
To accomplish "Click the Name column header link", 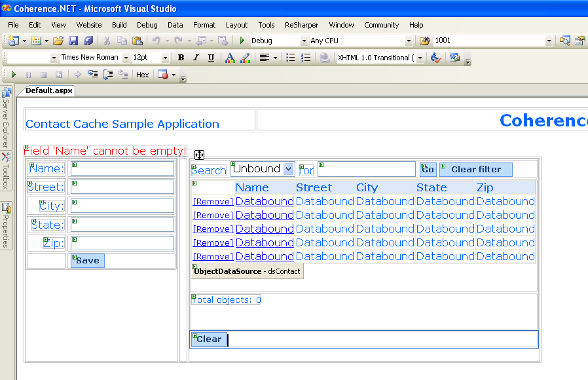I will tap(252, 187).
